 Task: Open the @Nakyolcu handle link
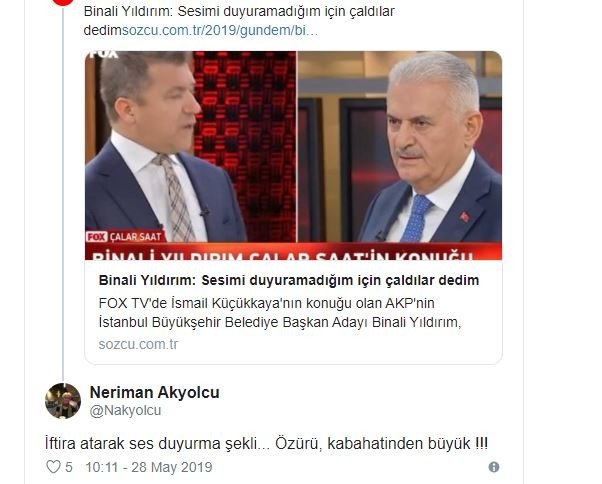pos(125,410)
